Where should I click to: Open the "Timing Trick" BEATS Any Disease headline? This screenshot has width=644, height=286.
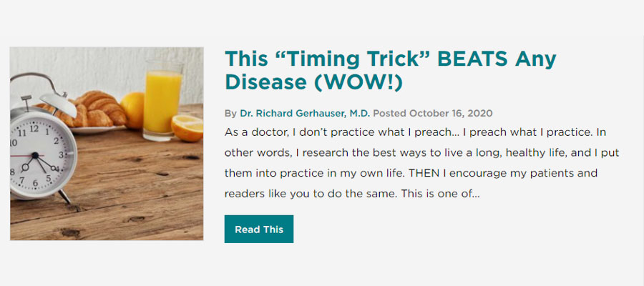pyautogui.click(x=390, y=71)
